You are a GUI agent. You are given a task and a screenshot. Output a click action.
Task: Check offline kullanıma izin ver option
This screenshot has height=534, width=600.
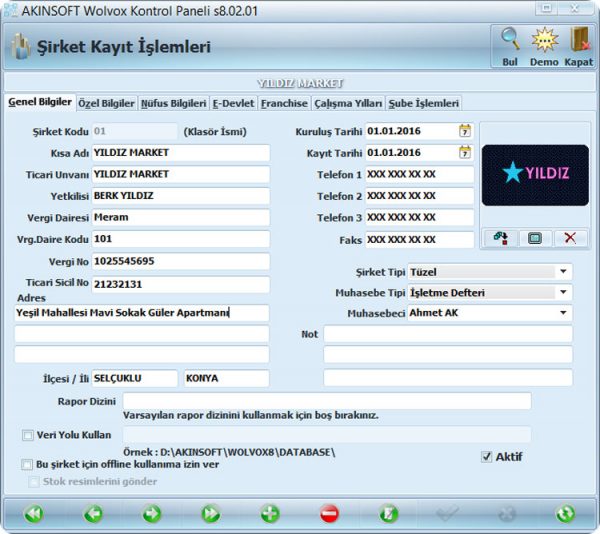coord(27,465)
